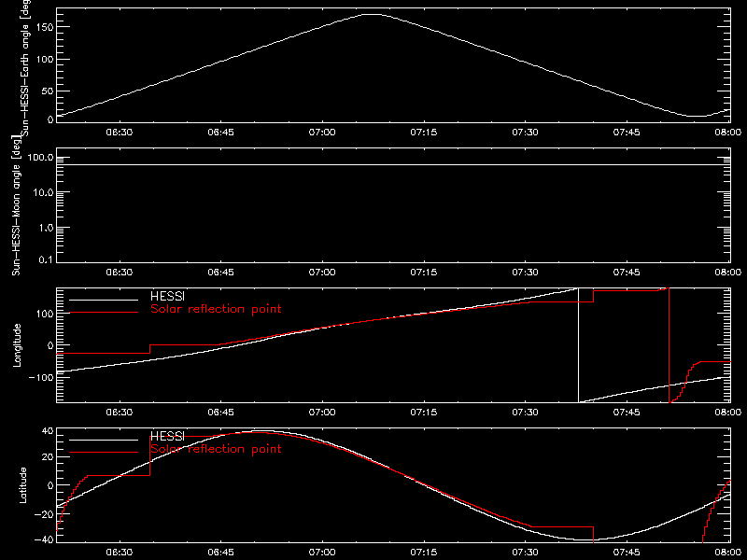Click 08:00 time label under Latitude plot

pos(728,553)
